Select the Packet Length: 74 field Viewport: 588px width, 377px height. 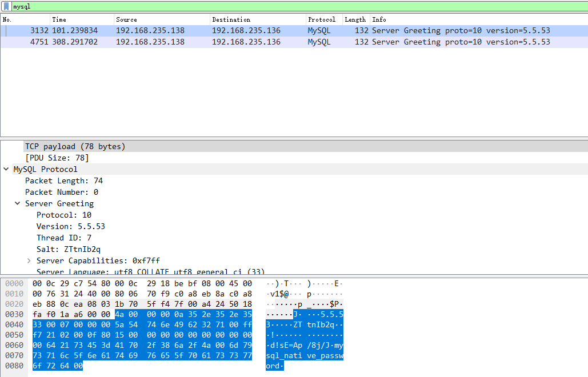(63, 181)
